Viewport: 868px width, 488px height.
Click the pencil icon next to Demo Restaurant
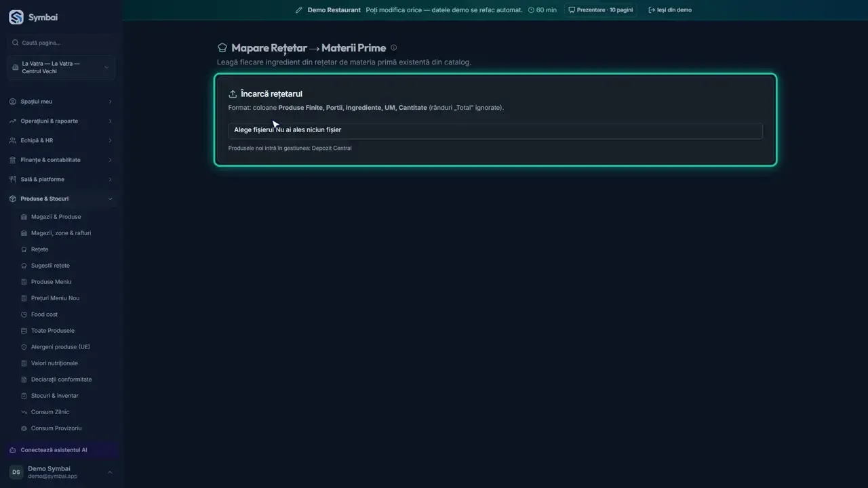pos(299,10)
